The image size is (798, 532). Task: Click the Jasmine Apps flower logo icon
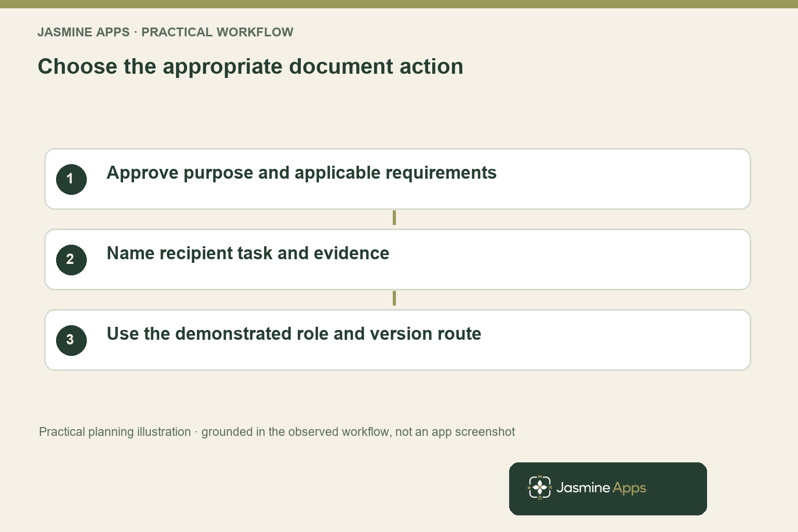tap(540, 488)
